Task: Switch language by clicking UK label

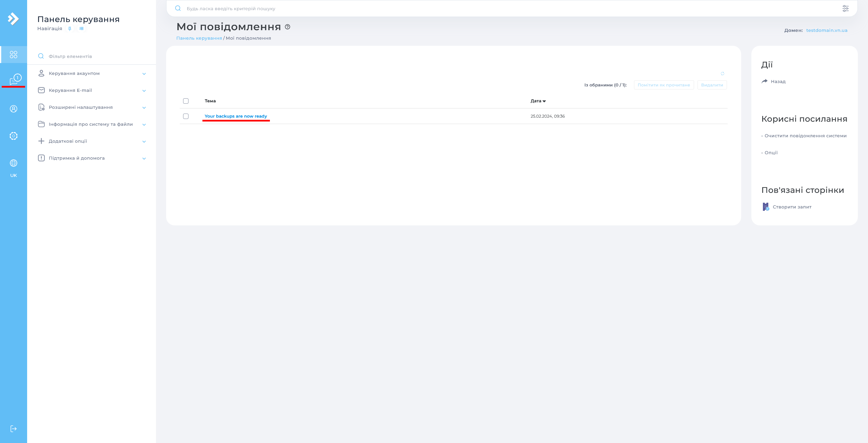Action: coord(14,175)
